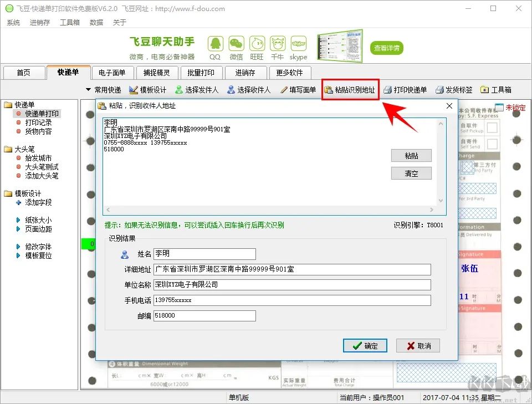The image size is (532, 404).
Task: Click 填写面单 pencil toolbar button
Action: click(x=298, y=90)
